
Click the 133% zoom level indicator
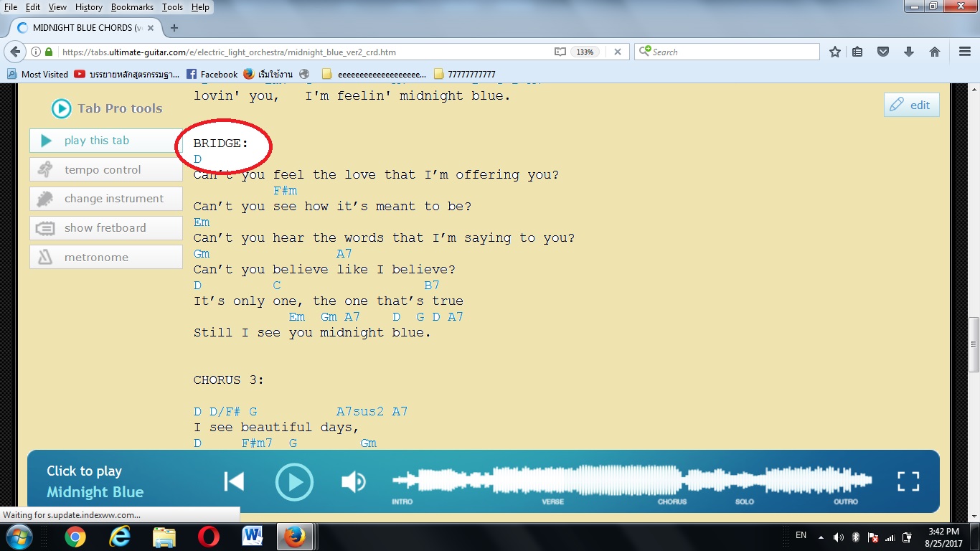(585, 52)
